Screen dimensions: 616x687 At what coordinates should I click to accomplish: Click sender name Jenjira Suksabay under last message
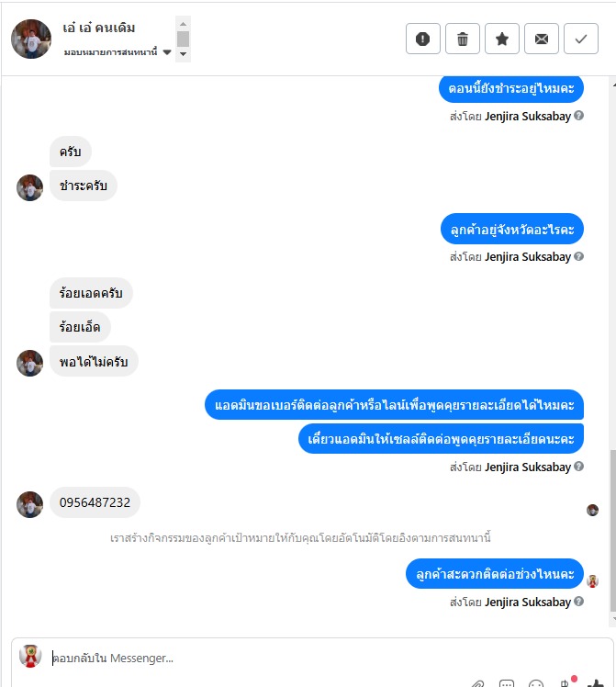click(x=528, y=602)
